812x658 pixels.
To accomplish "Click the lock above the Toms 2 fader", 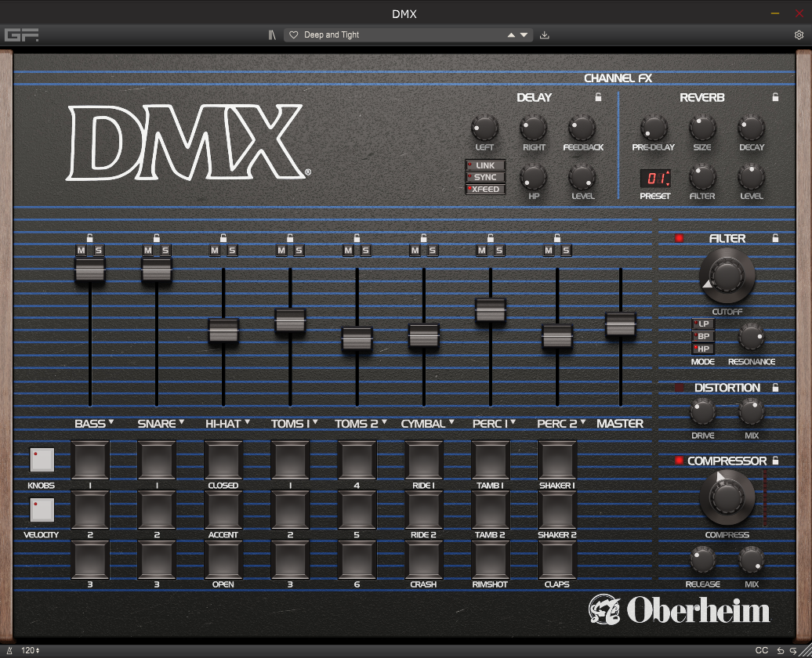I will click(357, 238).
